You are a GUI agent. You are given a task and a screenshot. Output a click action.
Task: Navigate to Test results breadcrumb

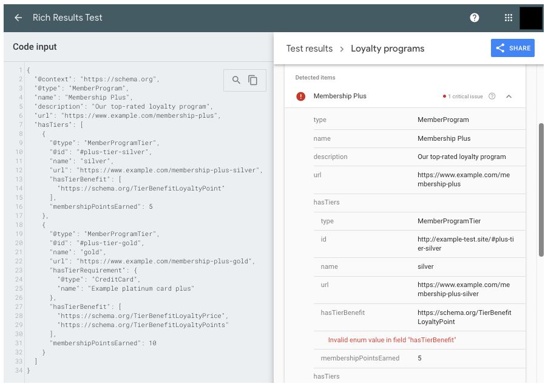(310, 49)
